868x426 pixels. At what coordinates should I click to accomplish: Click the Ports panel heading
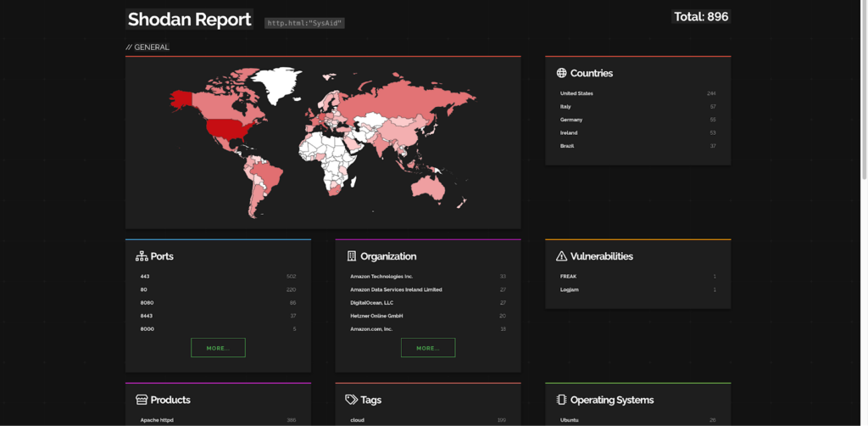(162, 256)
